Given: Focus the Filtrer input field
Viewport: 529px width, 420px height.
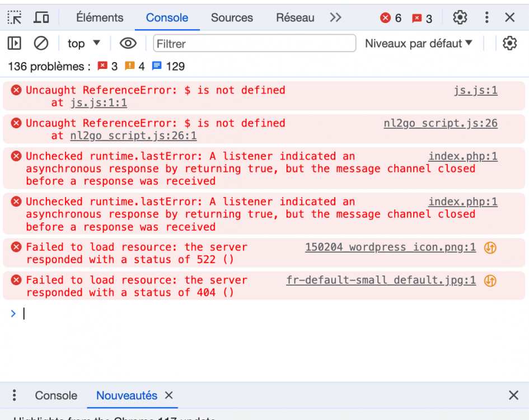Looking at the screenshot, I should tap(254, 43).
